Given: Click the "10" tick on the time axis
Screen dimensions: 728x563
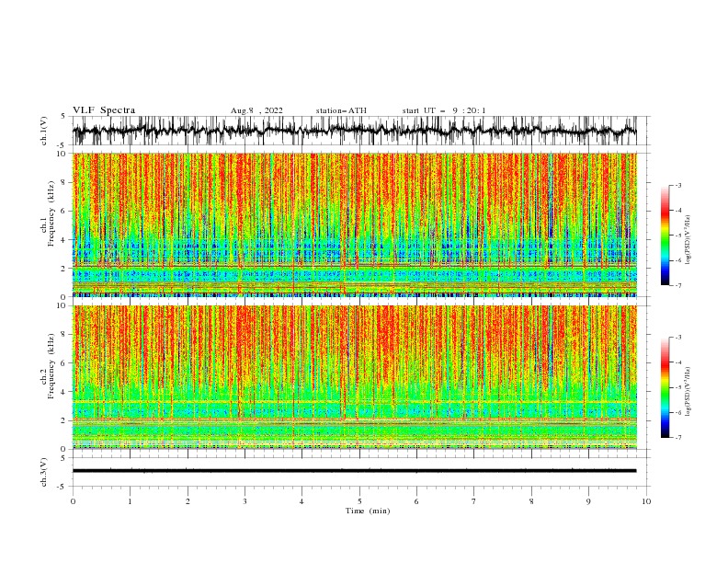Looking at the screenshot, I should pyautogui.click(x=646, y=501).
